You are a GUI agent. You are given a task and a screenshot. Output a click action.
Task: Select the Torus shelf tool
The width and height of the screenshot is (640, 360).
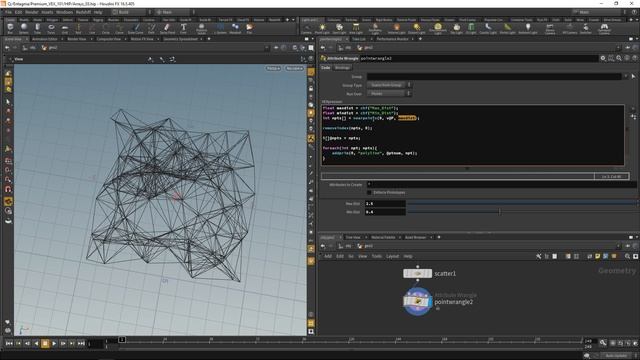[x=51, y=28]
